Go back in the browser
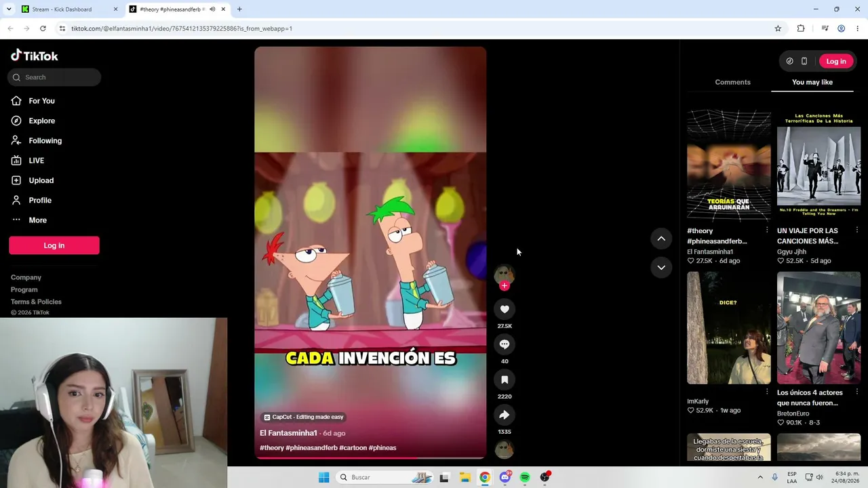868x488 pixels. click(10, 28)
